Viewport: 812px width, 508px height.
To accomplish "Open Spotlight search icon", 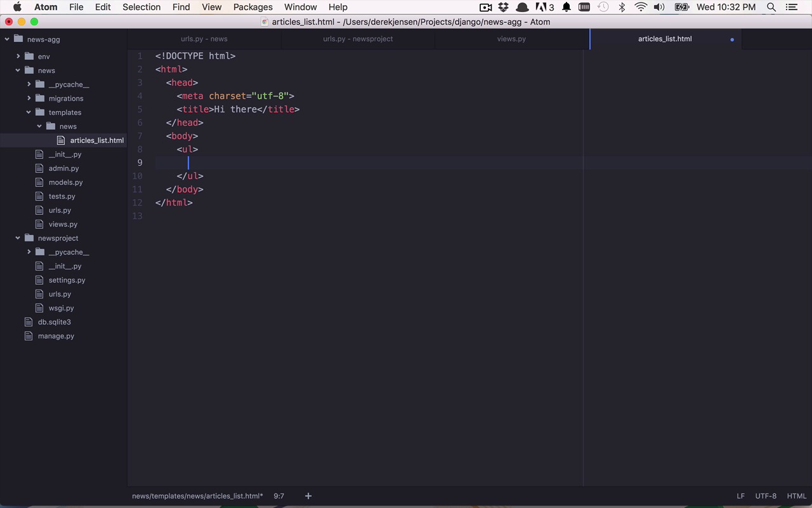I will point(771,7).
